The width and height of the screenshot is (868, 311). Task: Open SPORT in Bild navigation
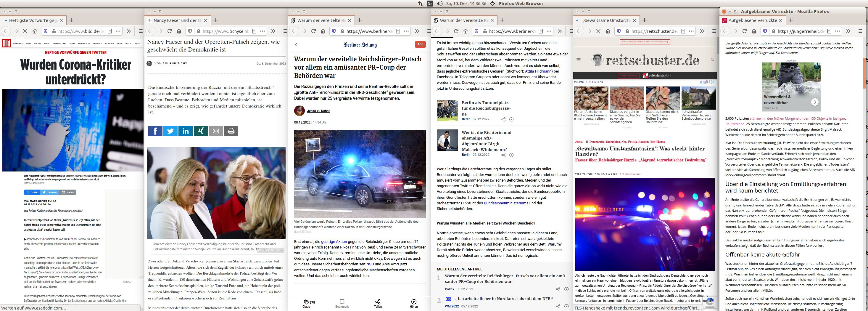[72, 44]
